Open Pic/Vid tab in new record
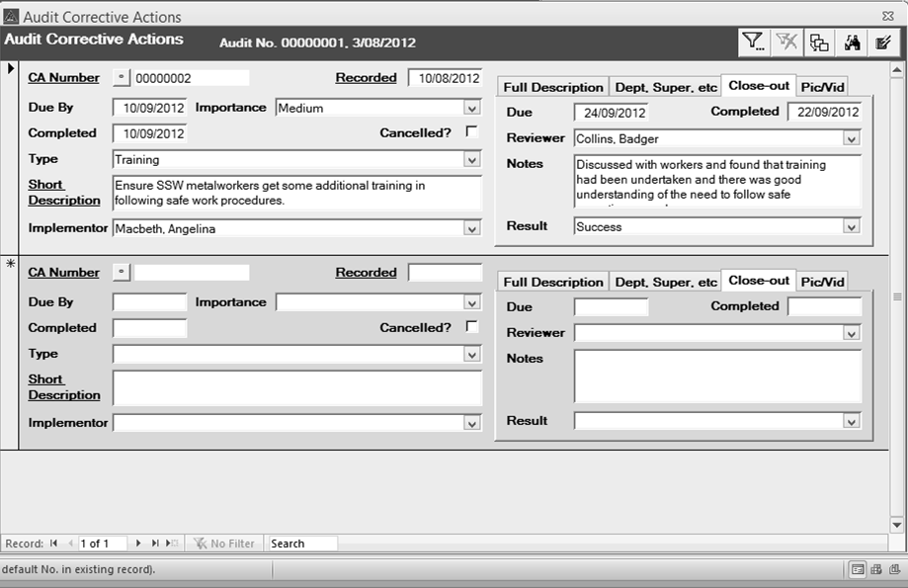This screenshot has width=908, height=588. pyautogui.click(x=822, y=282)
